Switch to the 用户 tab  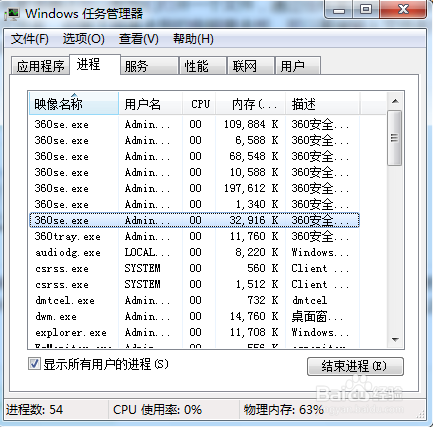(x=298, y=66)
